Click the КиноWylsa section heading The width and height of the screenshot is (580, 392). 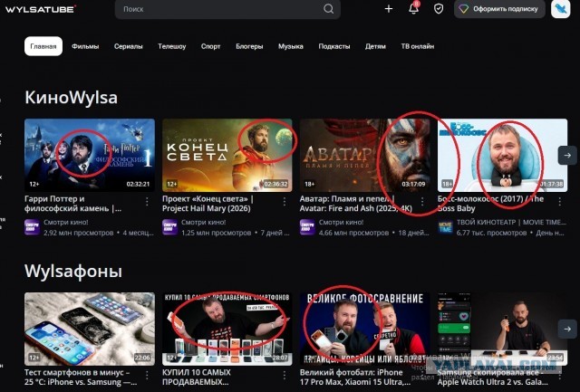click(x=71, y=98)
